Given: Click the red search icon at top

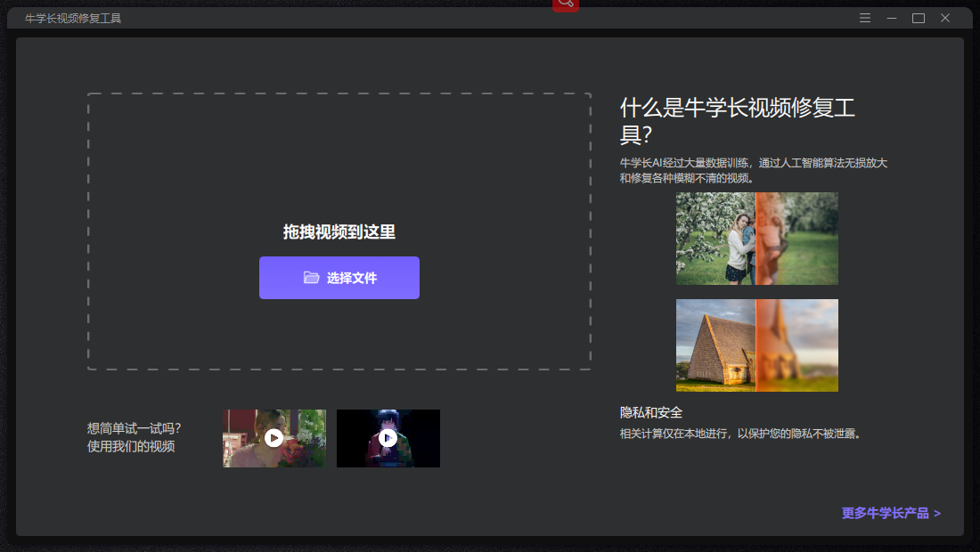Looking at the screenshot, I should (566, 5).
